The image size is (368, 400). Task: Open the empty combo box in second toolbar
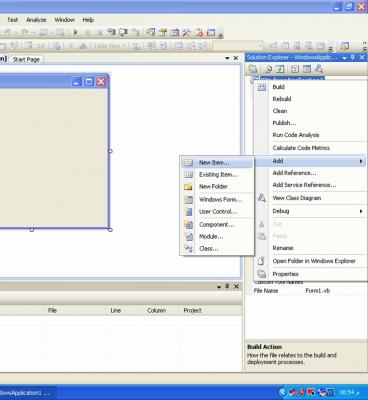click(x=238, y=45)
